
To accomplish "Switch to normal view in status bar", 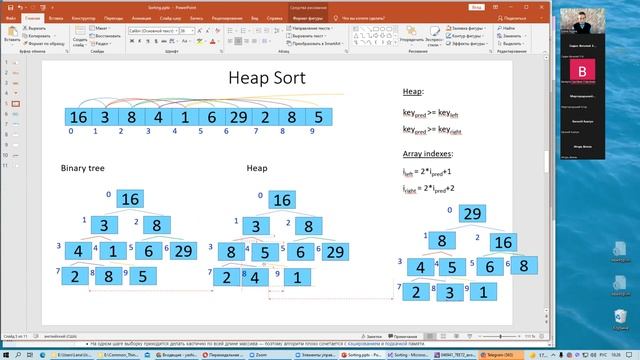I will (x=429, y=336).
